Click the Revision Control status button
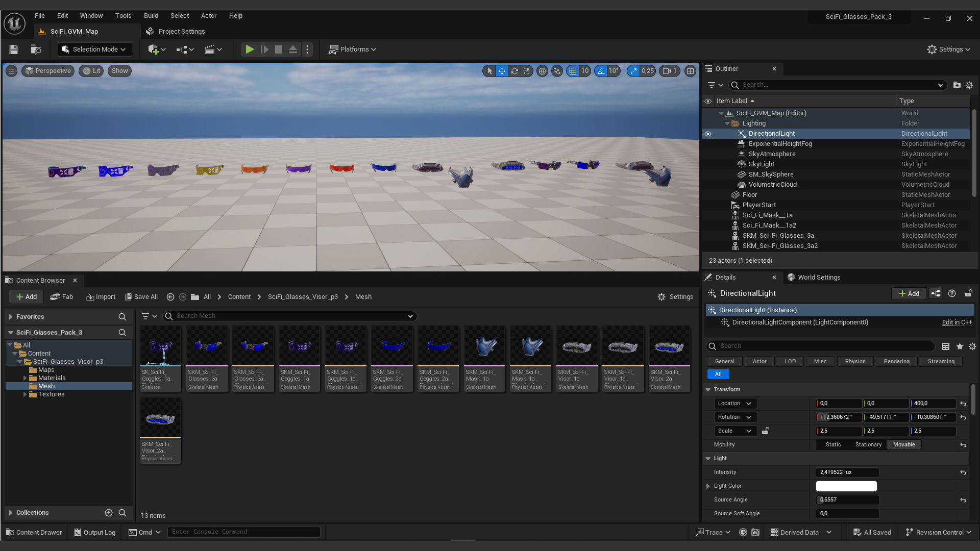Image resolution: width=980 pixels, height=551 pixels. click(938, 532)
